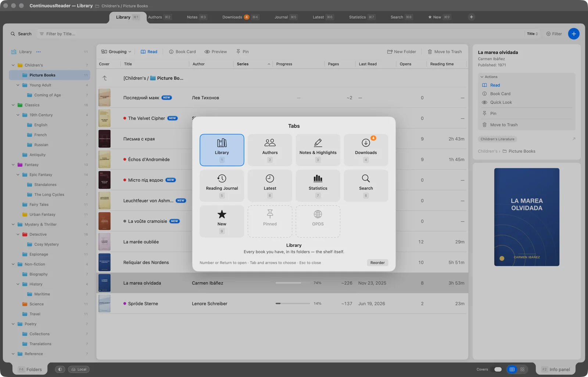This screenshot has width=588, height=377.
Task: Open the Latest tile in Tabs dialog
Action: point(270,186)
